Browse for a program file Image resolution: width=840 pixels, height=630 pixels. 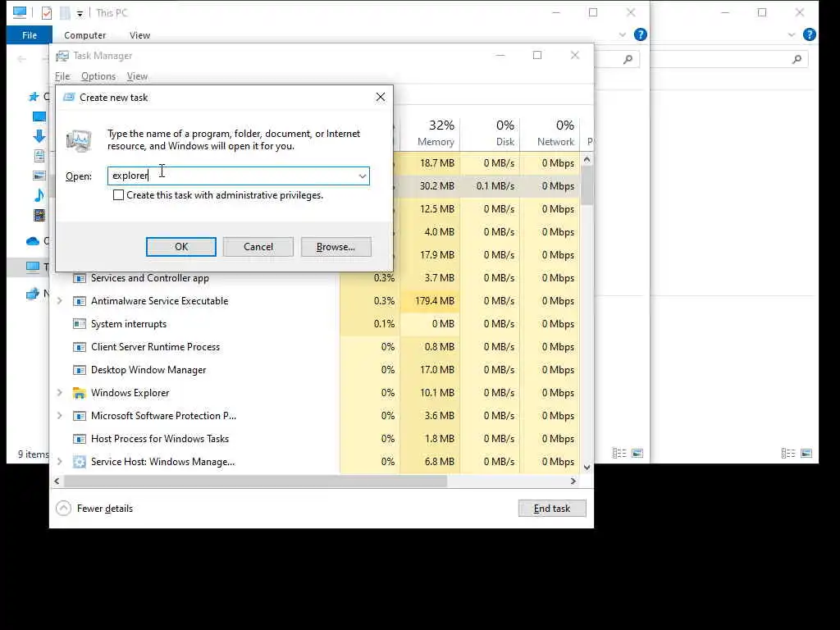point(336,247)
